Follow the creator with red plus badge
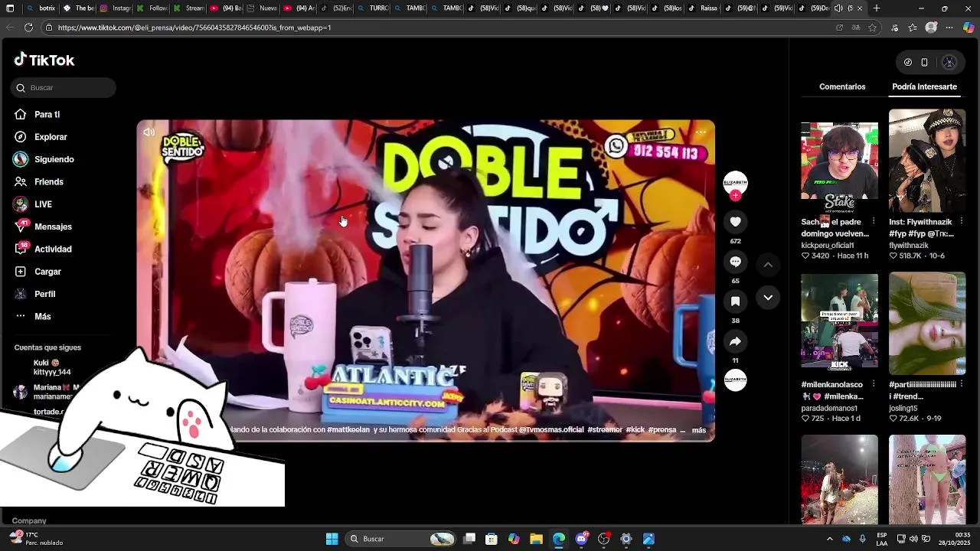980x551 pixels. click(x=735, y=196)
